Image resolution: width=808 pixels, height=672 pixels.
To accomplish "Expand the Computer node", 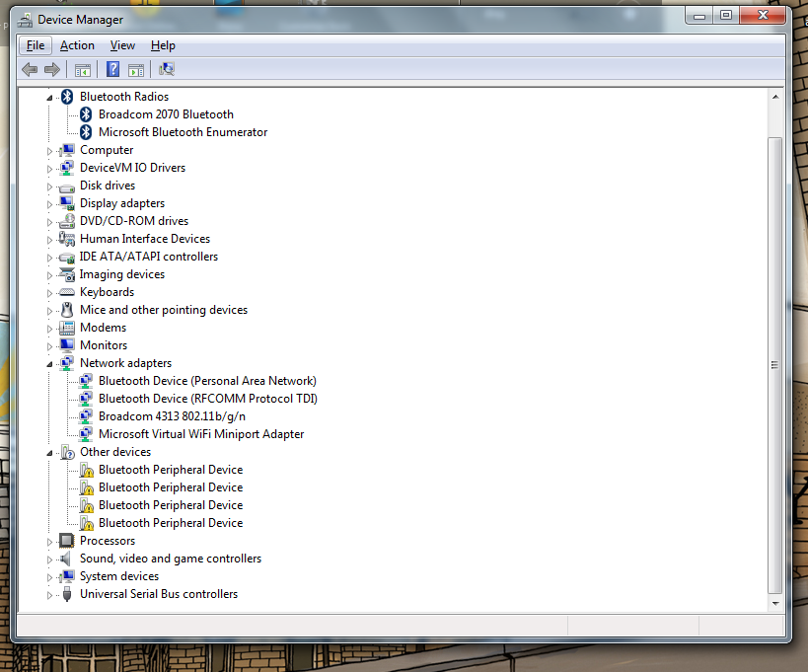I will pos(50,151).
